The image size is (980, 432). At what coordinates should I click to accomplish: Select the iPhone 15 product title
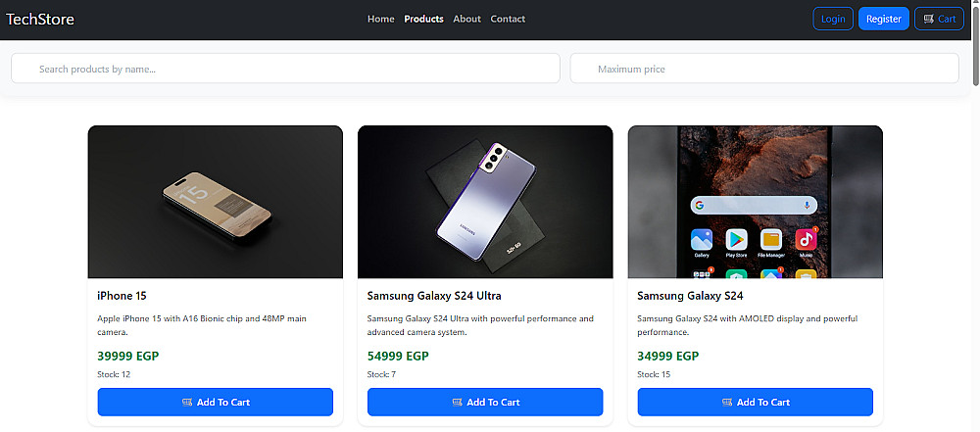click(122, 296)
